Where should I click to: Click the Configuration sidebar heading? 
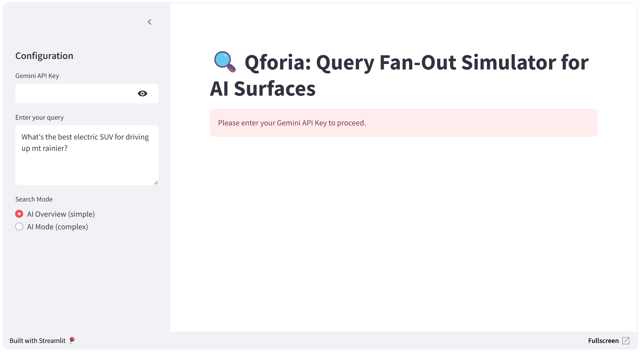44,56
